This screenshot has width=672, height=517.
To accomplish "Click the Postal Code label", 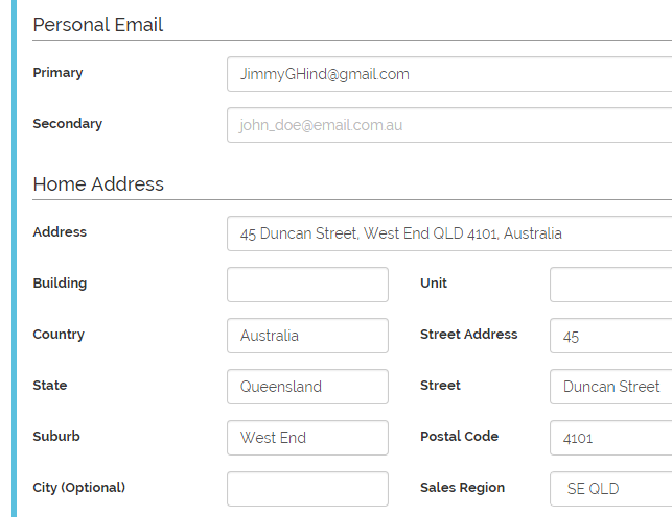I will click(459, 436).
